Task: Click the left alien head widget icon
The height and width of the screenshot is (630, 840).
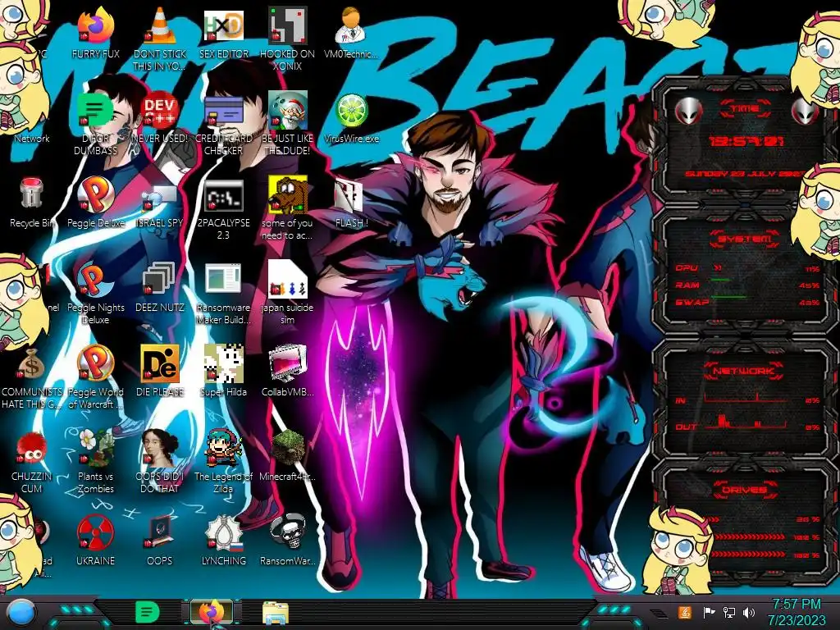Action: pos(688,112)
